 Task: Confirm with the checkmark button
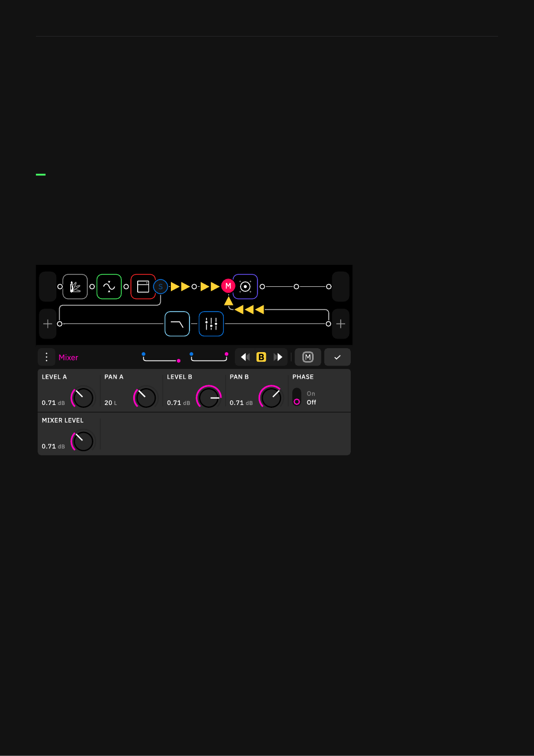pos(337,357)
